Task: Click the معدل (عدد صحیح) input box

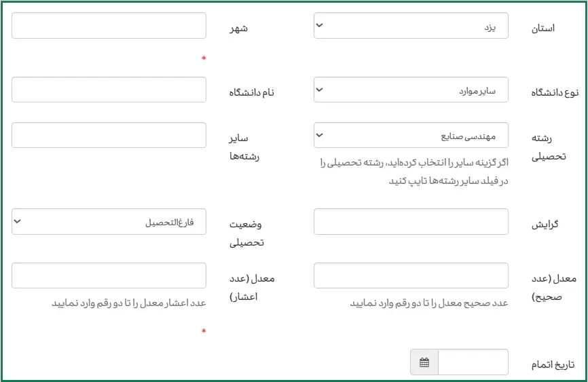Action: 411,275
